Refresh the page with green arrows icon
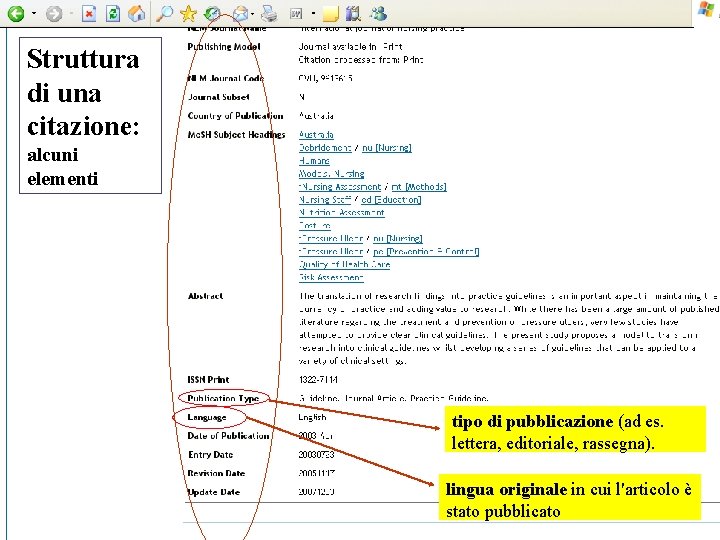The height and width of the screenshot is (540, 720). click(112, 14)
